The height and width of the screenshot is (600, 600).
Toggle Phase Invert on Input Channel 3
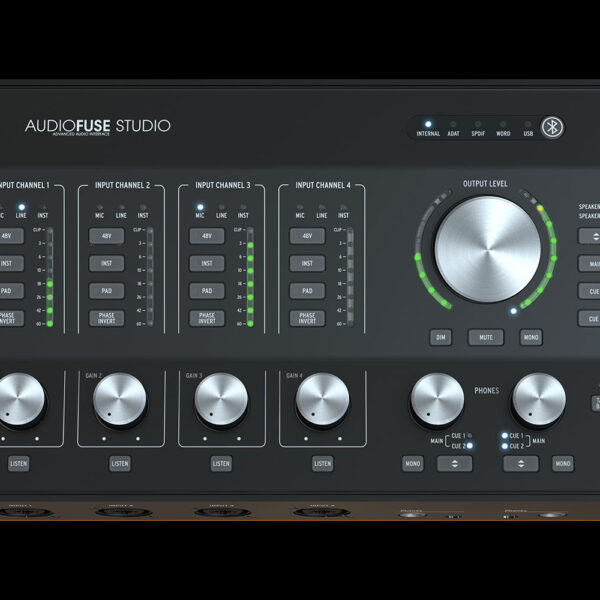(207, 318)
